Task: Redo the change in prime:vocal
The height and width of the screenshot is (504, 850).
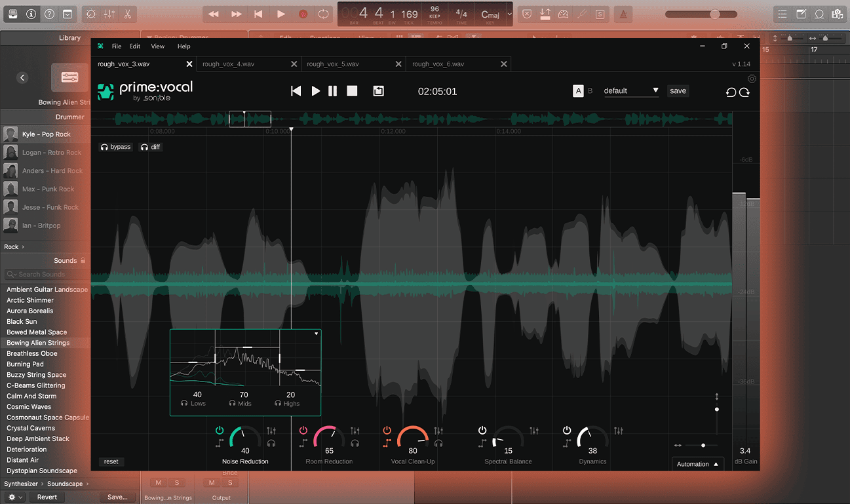Action: point(744,92)
